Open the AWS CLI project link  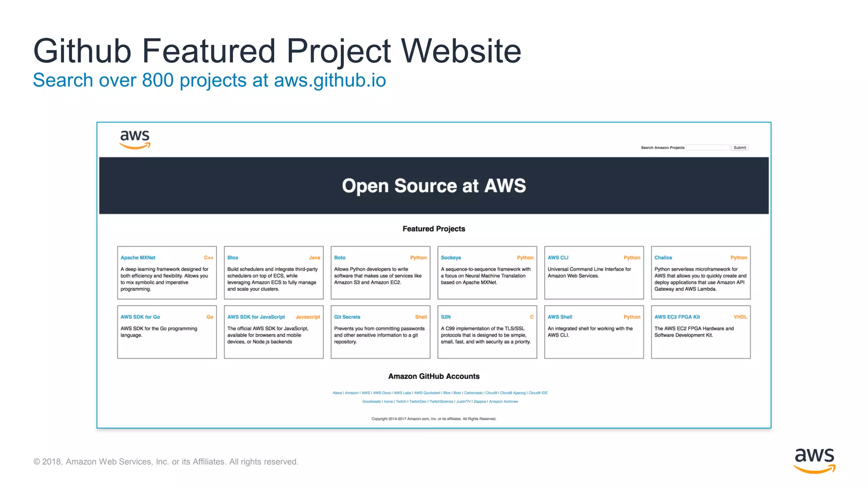click(x=558, y=258)
